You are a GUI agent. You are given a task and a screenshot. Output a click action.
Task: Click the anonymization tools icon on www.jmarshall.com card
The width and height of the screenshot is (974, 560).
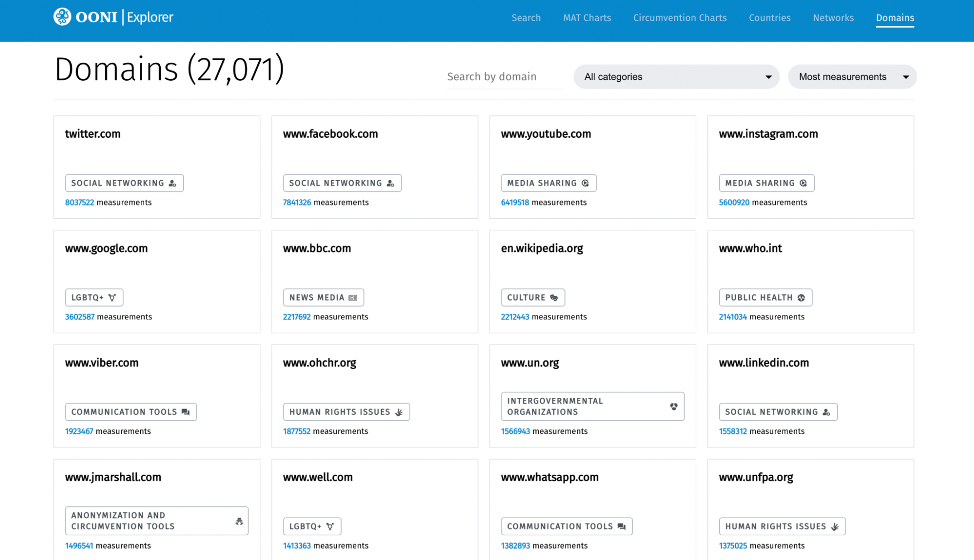pos(239,521)
